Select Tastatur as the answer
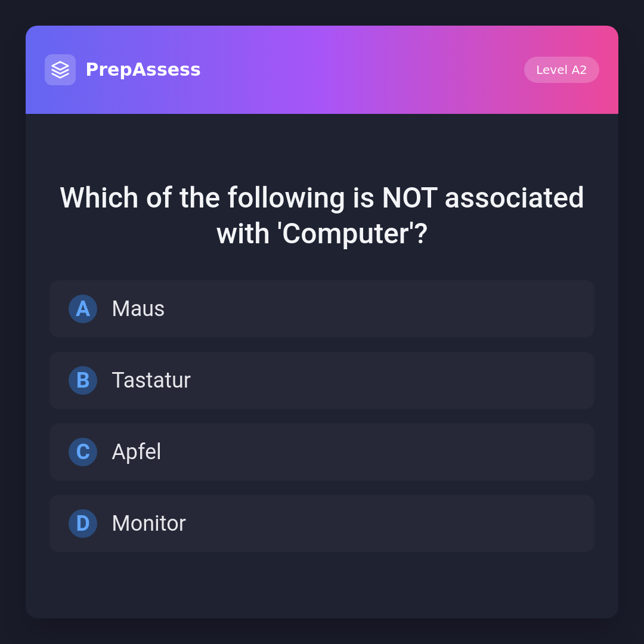 point(322,380)
